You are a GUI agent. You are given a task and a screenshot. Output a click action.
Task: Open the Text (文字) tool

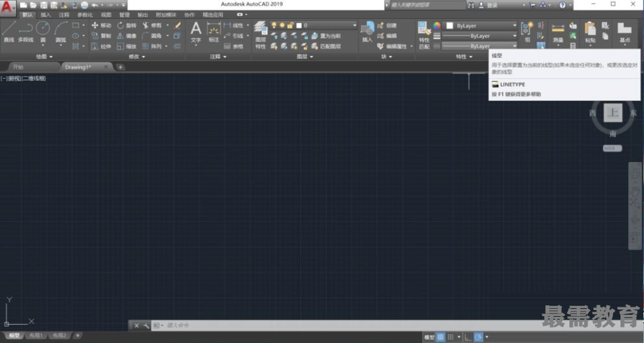pyautogui.click(x=196, y=32)
